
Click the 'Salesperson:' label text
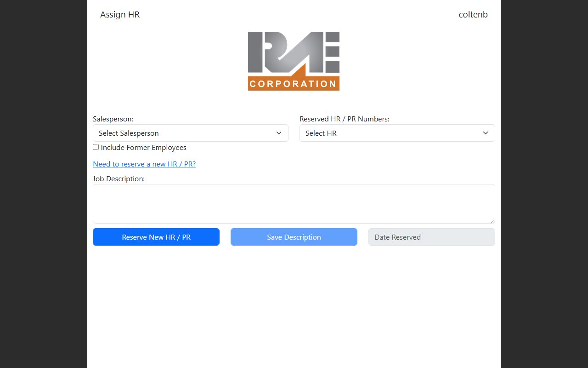tap(113, 119)
